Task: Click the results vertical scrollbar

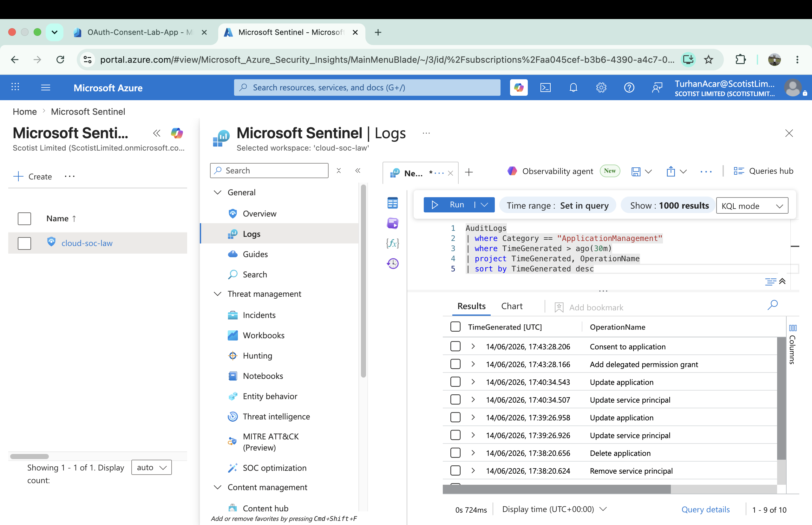Action: (781, 398)
